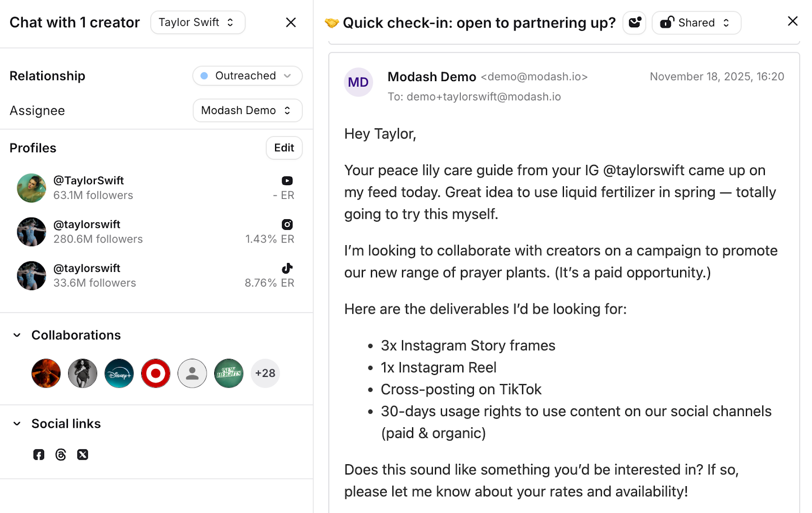This screenshot has height=513, width=812.
Task: Select the avatar with 280.6M followers
Action: click(x=31, y=232)
